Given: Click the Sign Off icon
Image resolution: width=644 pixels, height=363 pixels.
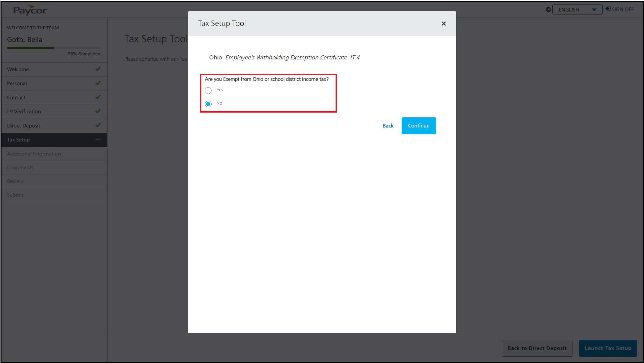Looking at the screenshot, I should (608, 9).
